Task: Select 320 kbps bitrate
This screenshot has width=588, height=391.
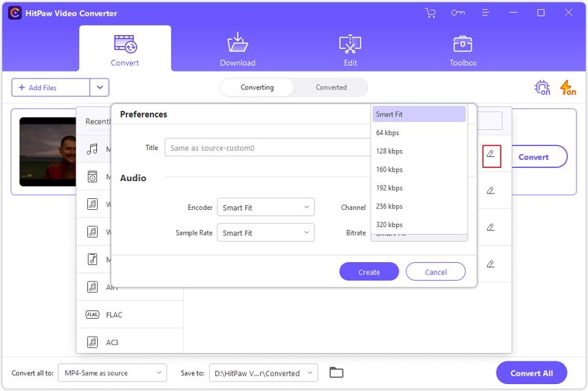Action: click(x=419, y=224)
